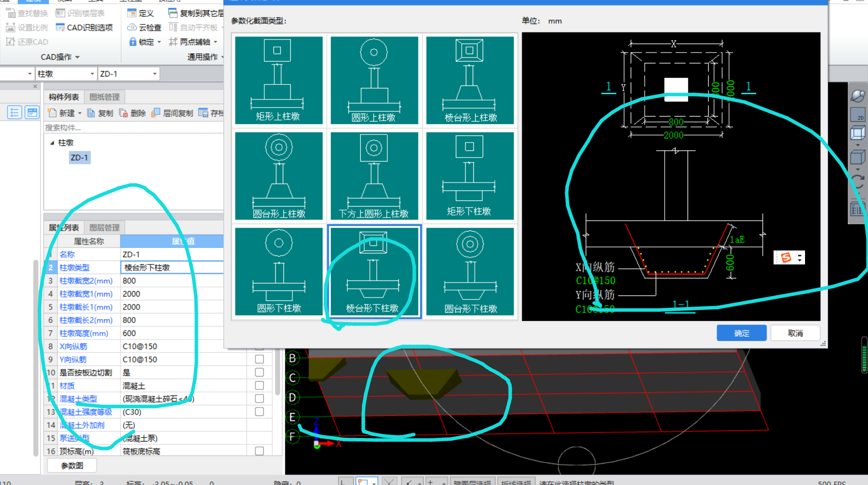Collapse the 柱墩 tree node

52,143
